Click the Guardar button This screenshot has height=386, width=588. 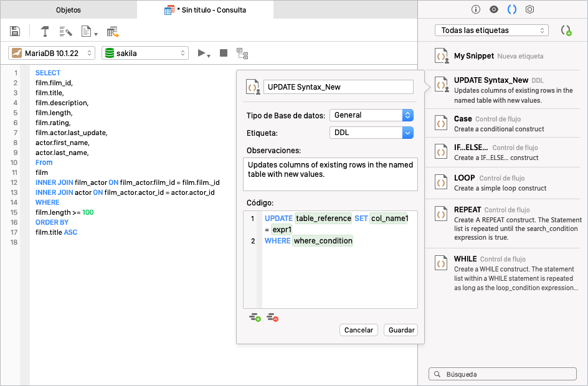(x=401, y=330)
